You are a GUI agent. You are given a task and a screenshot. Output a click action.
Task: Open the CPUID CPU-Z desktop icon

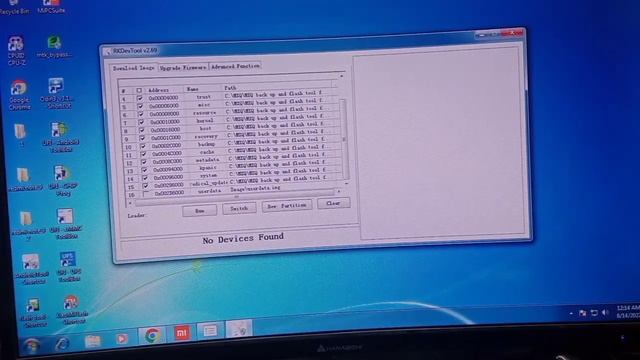pyautogui.click(x=16, y=51)
